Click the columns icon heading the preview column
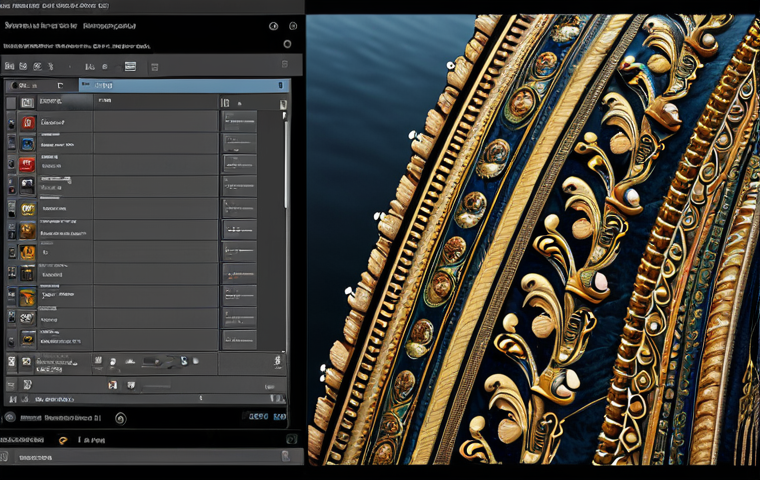Screen dimensions: 760x480 tap(225, 102)
